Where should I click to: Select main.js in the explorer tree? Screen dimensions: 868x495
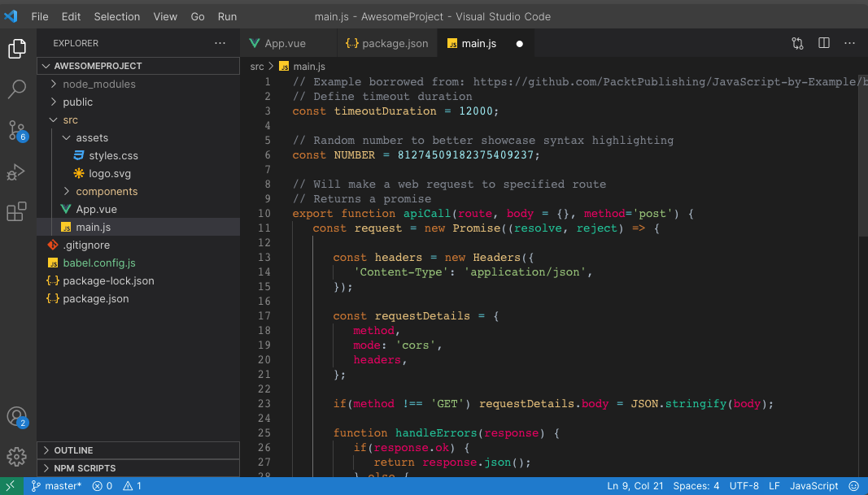tap(138, 227)
